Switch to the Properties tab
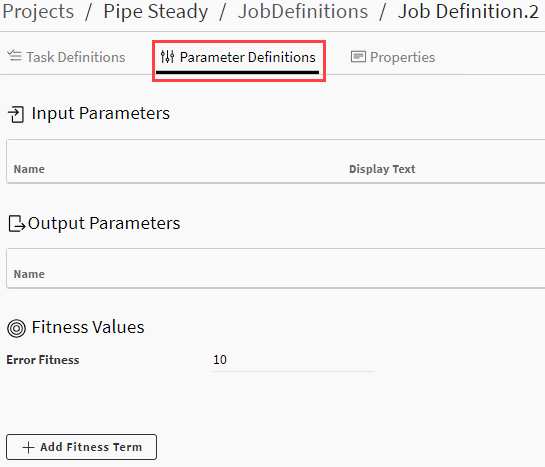 point(393,57)
